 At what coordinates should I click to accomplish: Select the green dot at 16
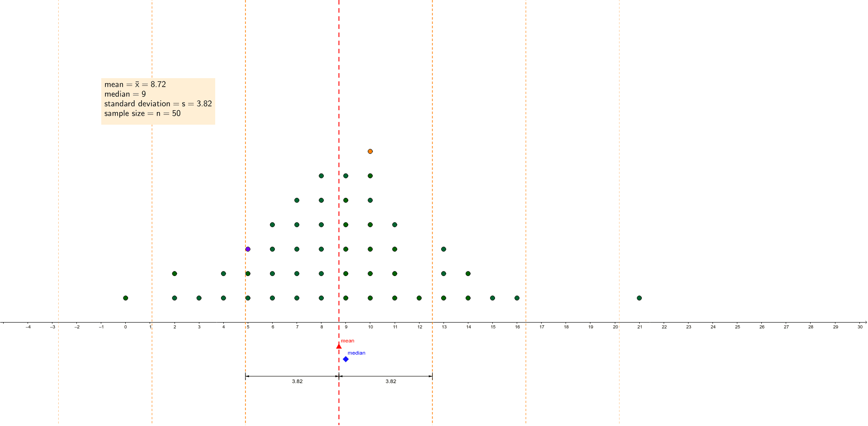(x=517, y=298)
